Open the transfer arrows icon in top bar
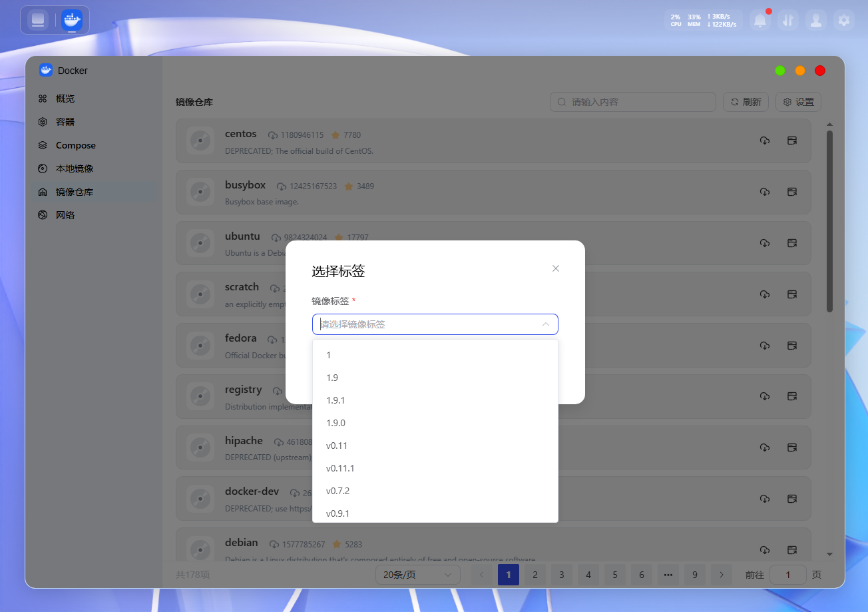 point(788,20)
